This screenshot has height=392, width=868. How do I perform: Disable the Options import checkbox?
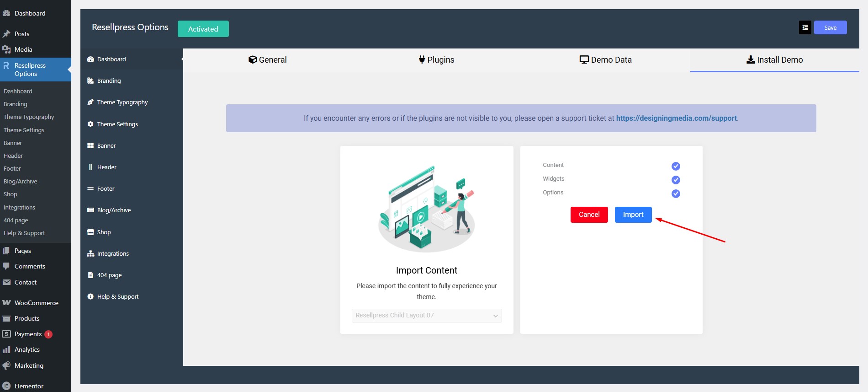676,193
